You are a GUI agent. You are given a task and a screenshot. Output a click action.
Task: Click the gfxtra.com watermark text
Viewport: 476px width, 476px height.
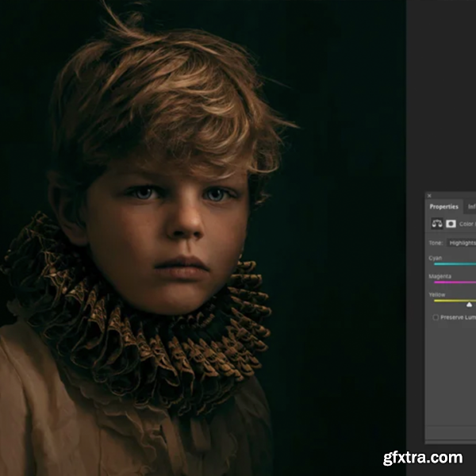point(422,458)
